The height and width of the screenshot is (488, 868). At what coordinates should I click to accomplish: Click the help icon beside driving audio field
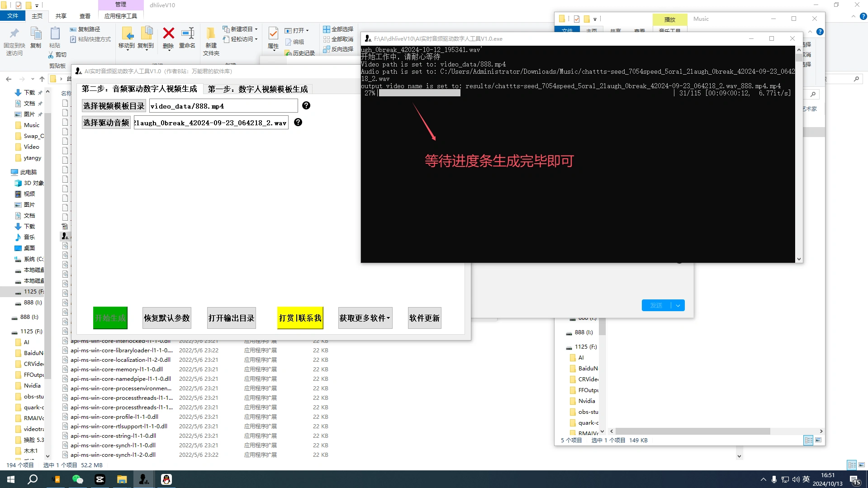point(298,123)
